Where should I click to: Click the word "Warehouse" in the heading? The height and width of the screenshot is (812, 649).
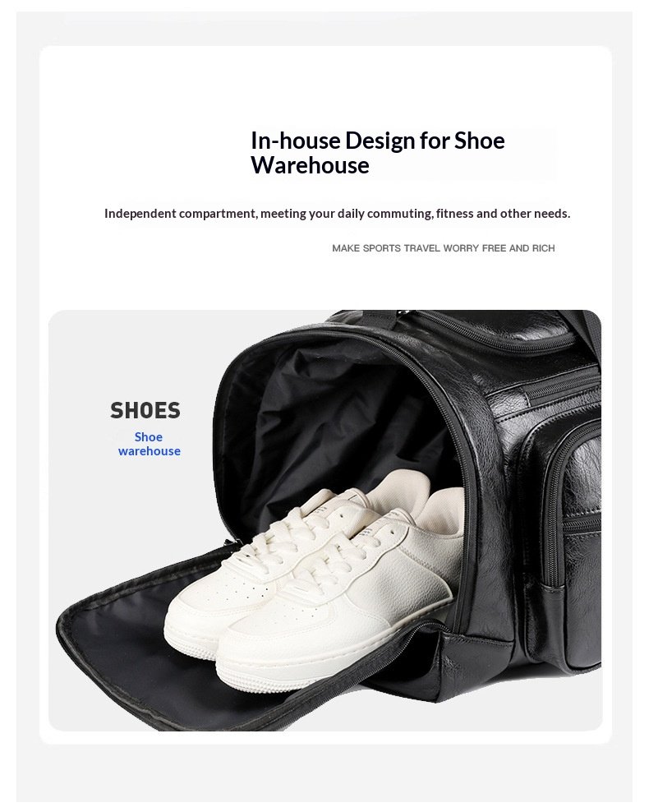click(310, 166)
